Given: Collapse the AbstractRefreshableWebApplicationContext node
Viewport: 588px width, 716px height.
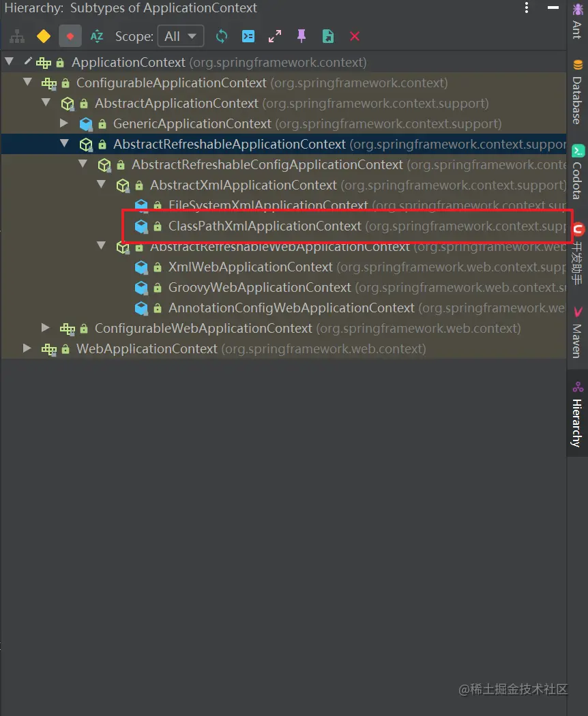Looking at the screenshot, I should 101,245.
